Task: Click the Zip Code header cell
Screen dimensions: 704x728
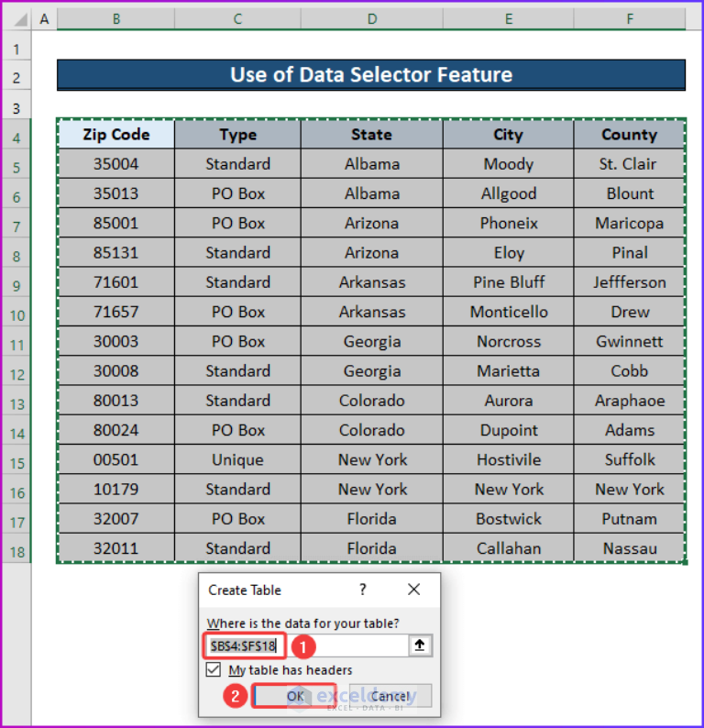Action: click(x=116, y=135)
